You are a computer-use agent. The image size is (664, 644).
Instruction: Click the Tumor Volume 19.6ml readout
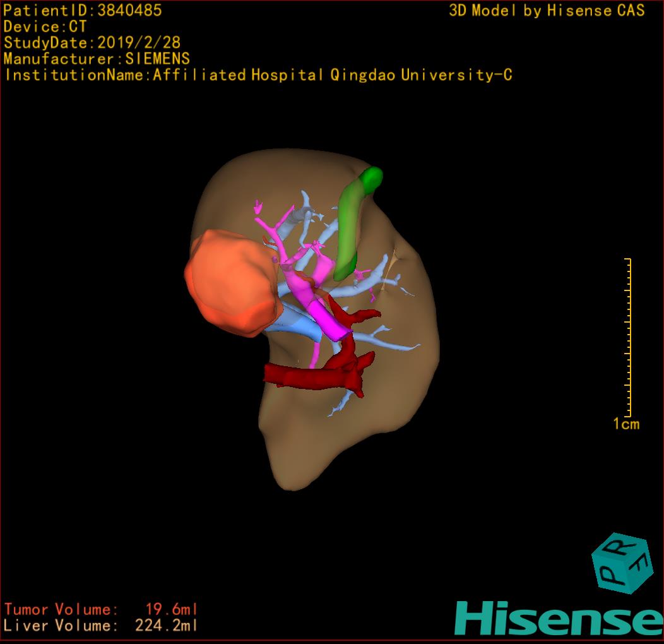click(101, 609)
